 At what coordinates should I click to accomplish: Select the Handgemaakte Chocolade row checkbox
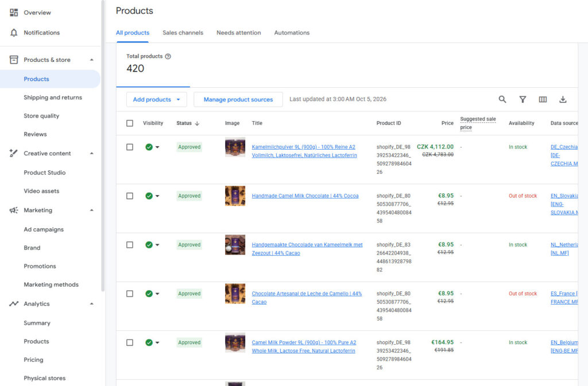130,245
